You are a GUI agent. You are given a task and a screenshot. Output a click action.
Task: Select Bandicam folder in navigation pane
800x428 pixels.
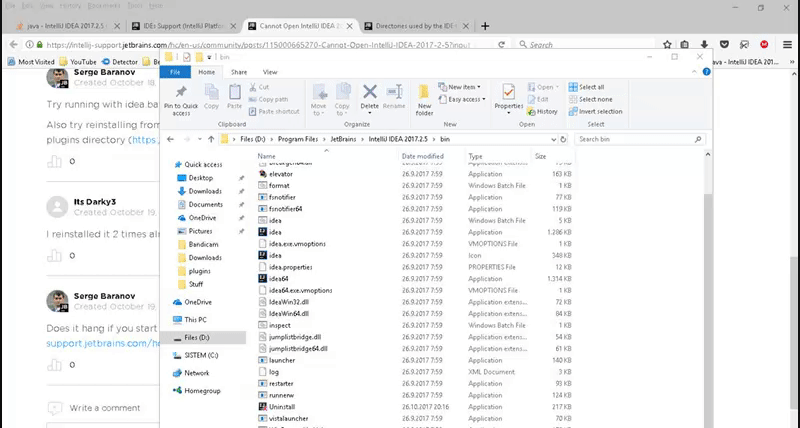point(204,244)
